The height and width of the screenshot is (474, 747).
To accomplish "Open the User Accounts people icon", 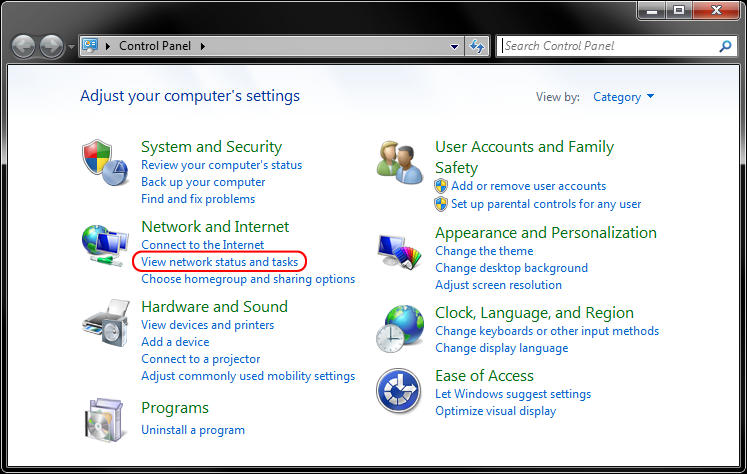I will click(x=399, y=162).
